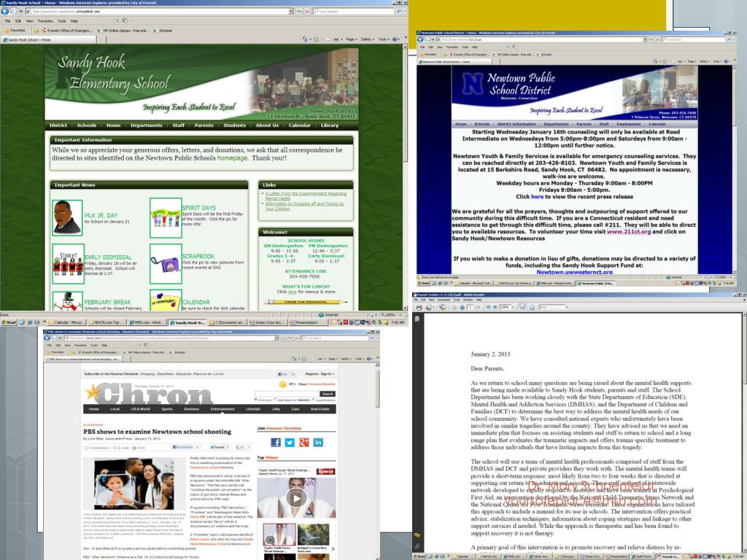747x560 pixels.
Task: Click the Spirit Days kids image
Action: pos(166,218)
